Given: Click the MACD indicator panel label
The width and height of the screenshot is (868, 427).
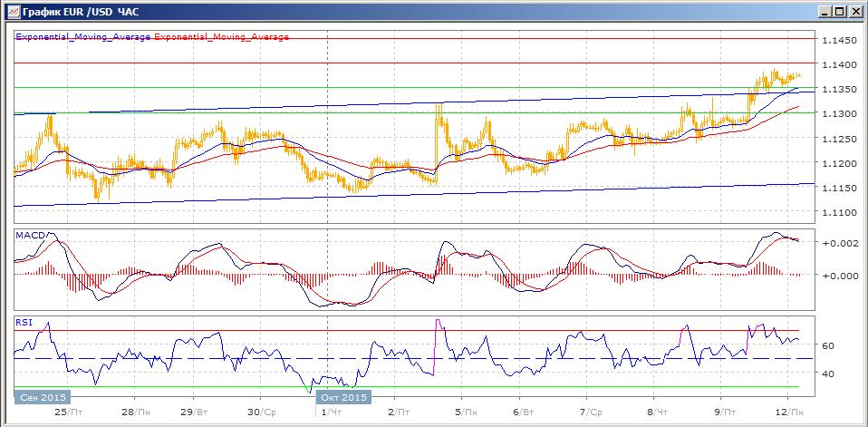Looking at the screenshot, I should [30, 237].
